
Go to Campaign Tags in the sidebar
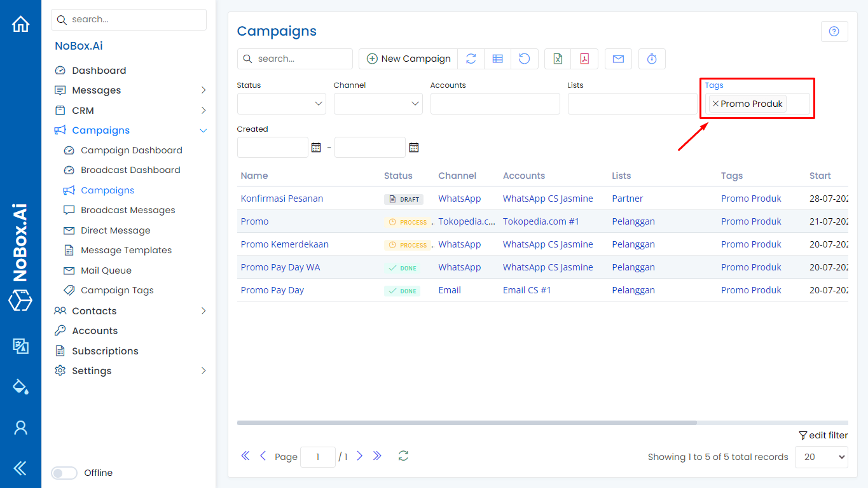[117, 290]
